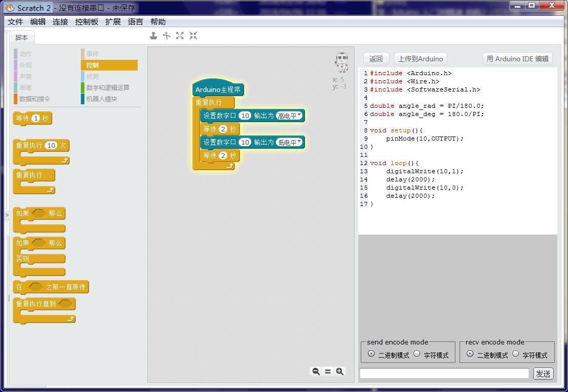The width and height of the screenshot is (568, 392).
Task: Click code line double angle_rad = PI/180.0;
Action: [427, 106]
